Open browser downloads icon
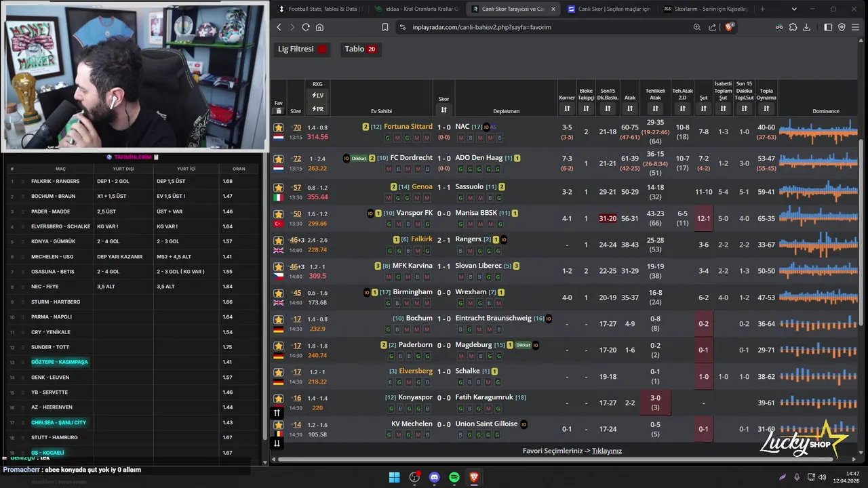The image size is (868, 488). click(806, 27)
